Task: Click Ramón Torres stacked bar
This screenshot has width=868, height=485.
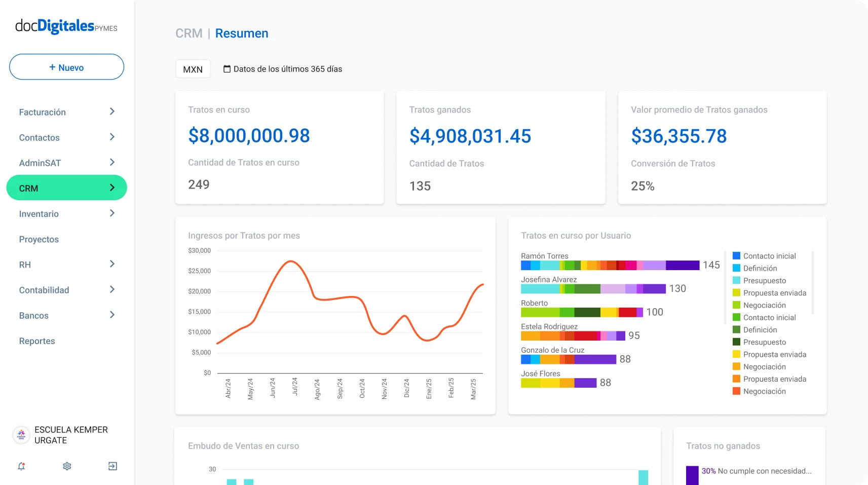Action: point(610,265)
